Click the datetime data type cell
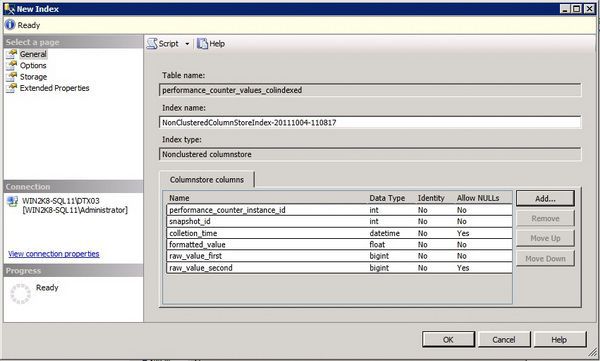The width and height of the screenshot is (600, 361). tap(384, 233)
